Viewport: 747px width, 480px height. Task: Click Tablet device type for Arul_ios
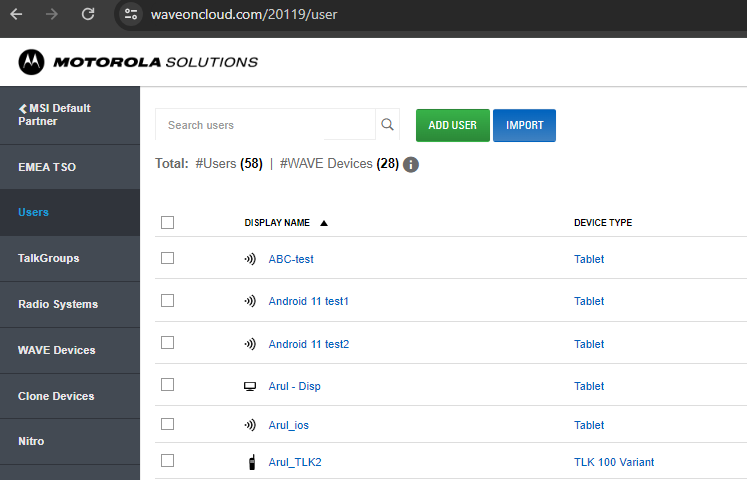tap(589, 425)
